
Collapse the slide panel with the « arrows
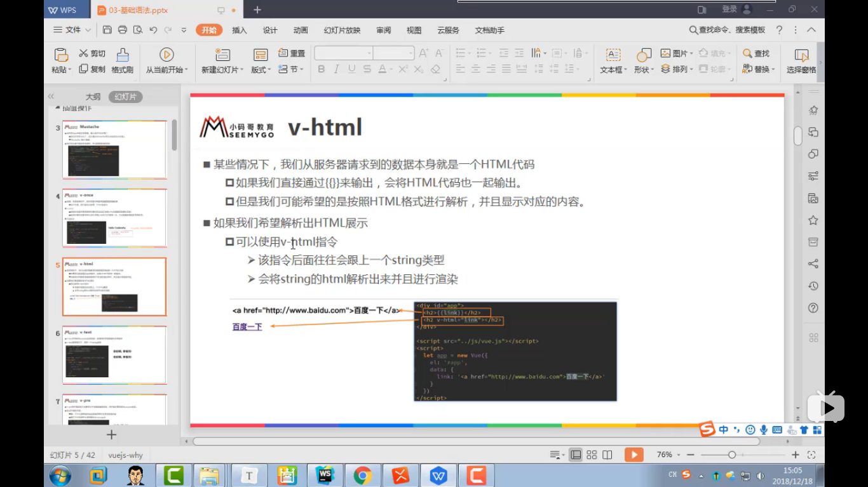(x=51, y=97)
